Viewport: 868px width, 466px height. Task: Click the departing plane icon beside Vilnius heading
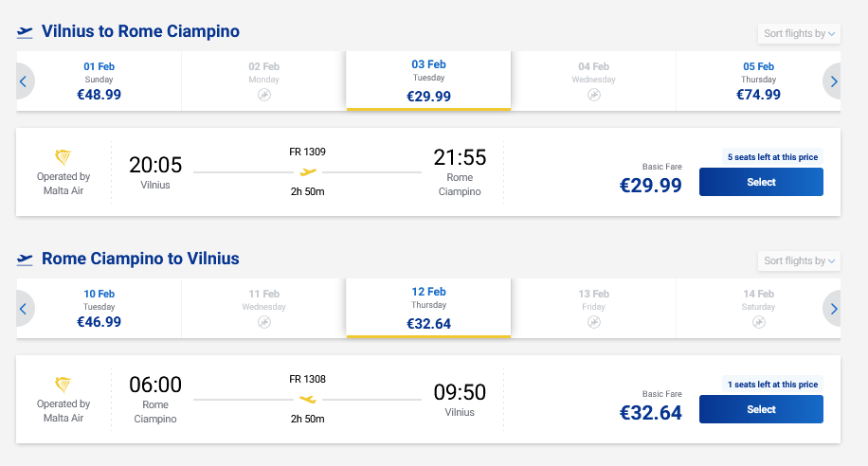(26, 32)
